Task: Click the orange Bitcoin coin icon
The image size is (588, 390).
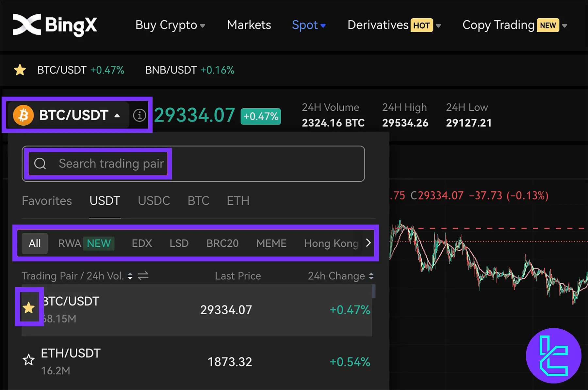Action: coord(23,115)
